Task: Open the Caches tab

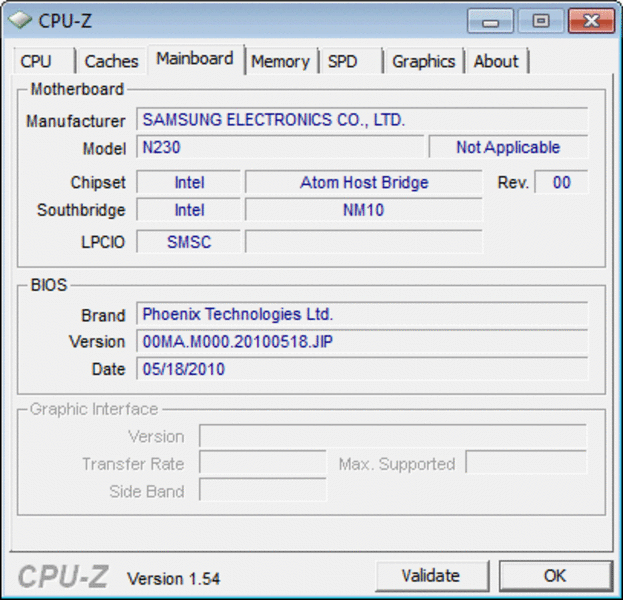Action: pyautogui.click(x=111, y=61)
